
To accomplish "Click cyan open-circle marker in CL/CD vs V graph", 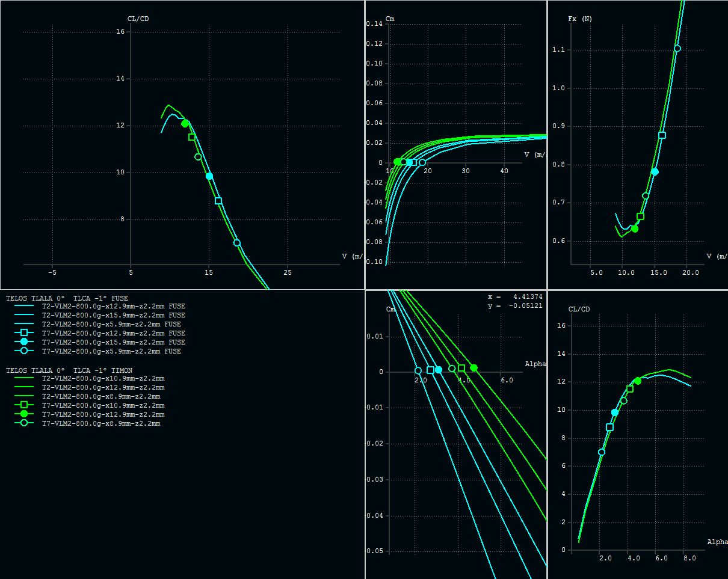I will pos(237,243).
